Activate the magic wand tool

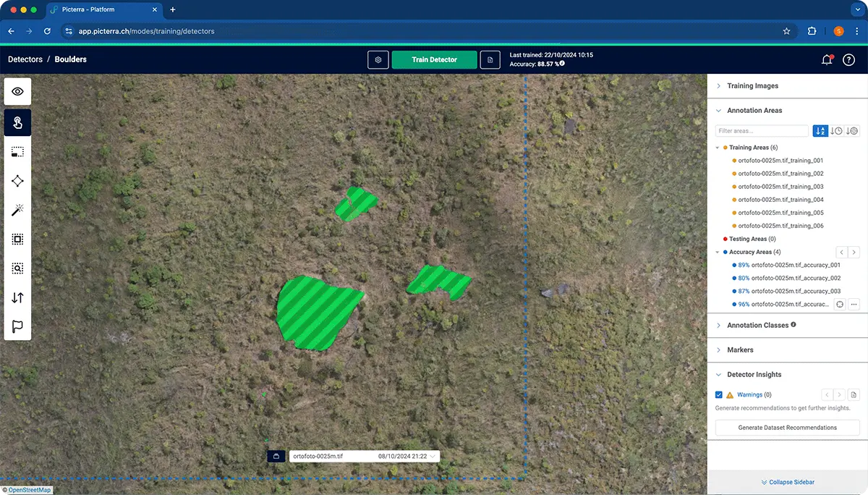tap(17, 210)
